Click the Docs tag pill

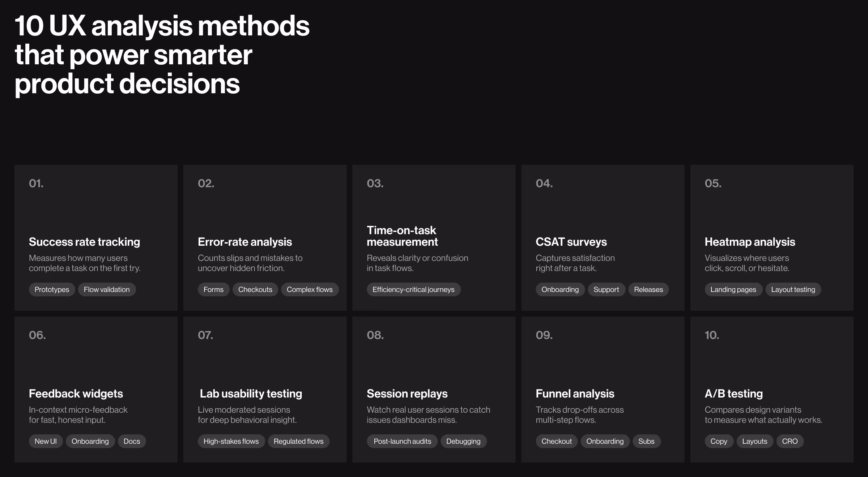point(132,441)
